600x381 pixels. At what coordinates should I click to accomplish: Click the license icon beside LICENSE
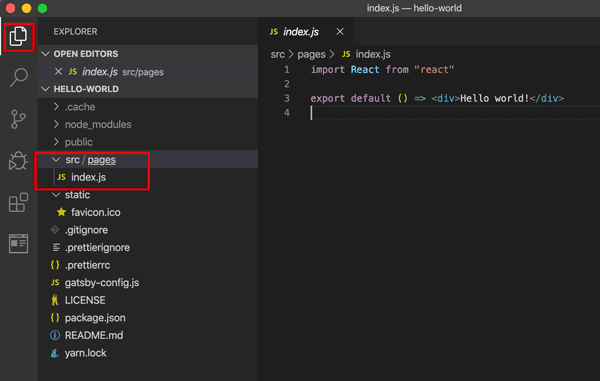[55, 300]
